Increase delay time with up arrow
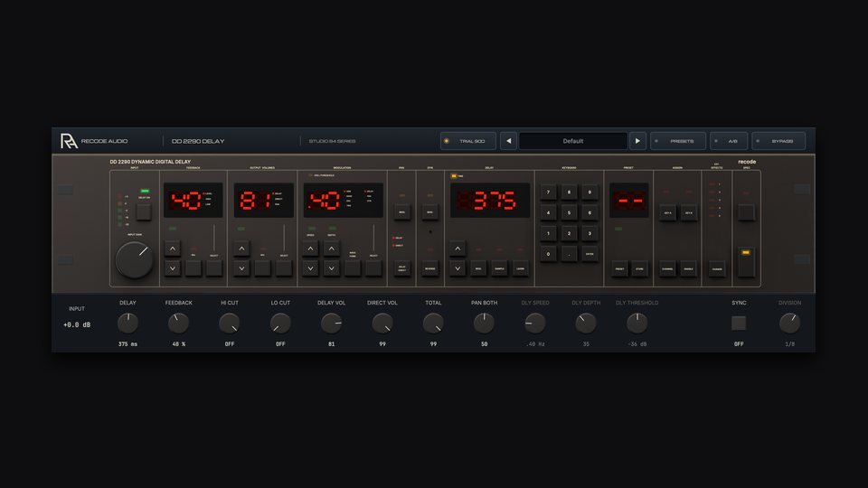Image resolution: width=868 pixels, height=488 pixels. (x=458, y=249)
